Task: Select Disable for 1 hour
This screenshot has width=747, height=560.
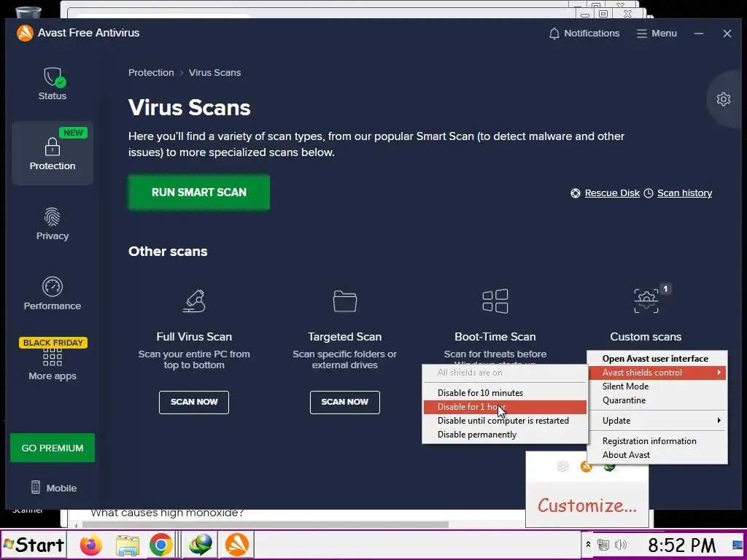Action: point(505,407)
